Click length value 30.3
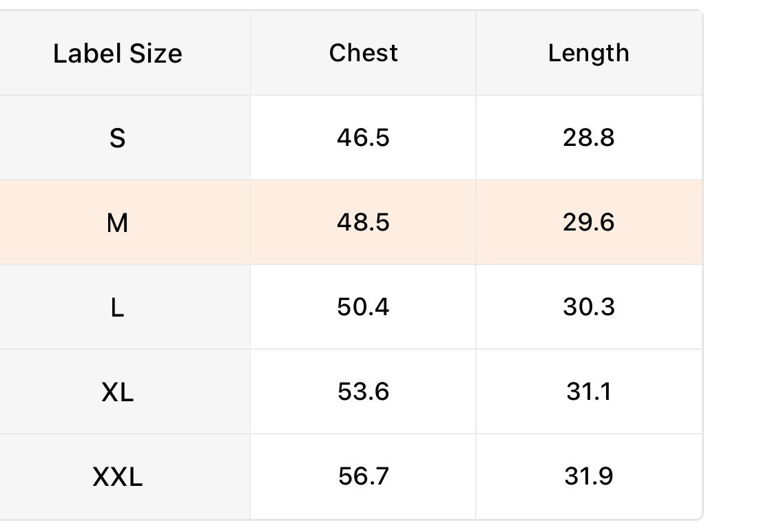Viewport: 759px width, 532px height. (x=589, y=307)
